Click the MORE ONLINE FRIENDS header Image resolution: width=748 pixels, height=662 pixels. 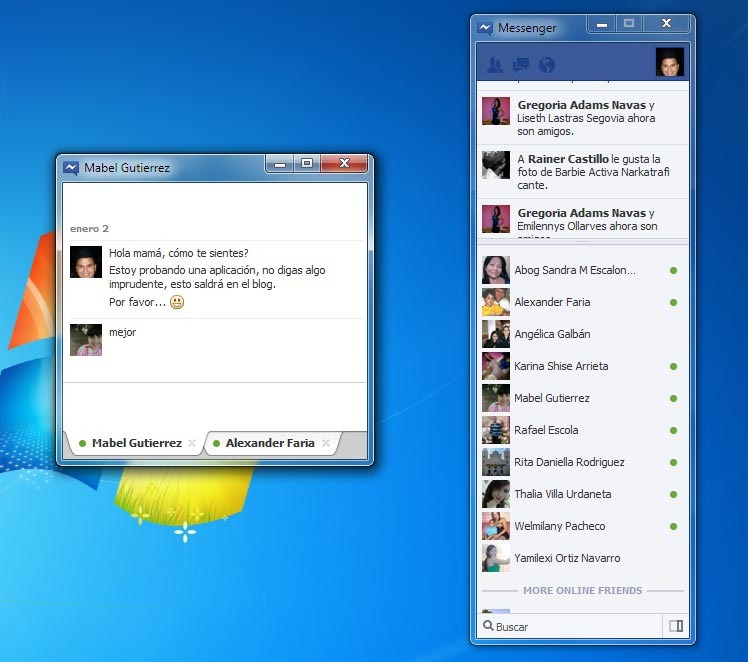582,590
